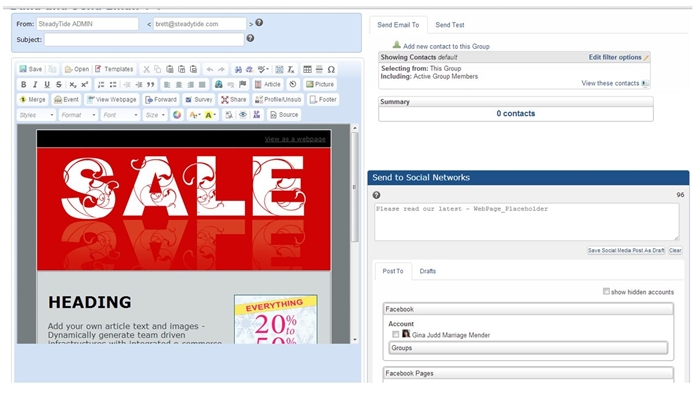
Task: Click the Article button
Action: tap(267, 84)
